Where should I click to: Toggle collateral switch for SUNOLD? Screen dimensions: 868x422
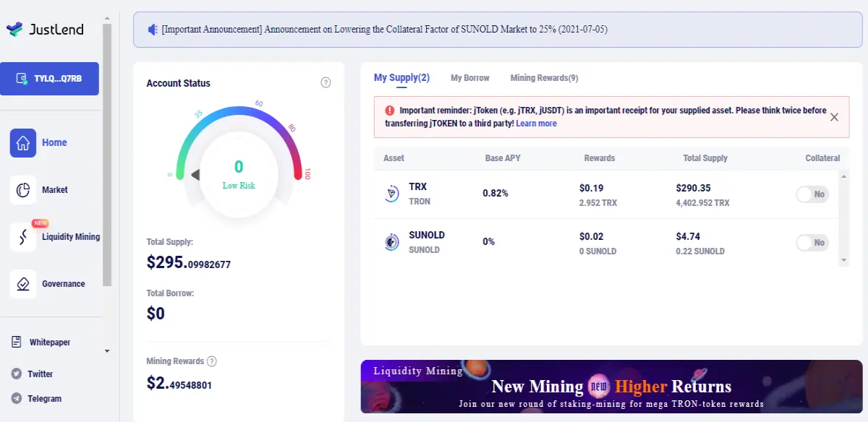[x=812, y=243]
